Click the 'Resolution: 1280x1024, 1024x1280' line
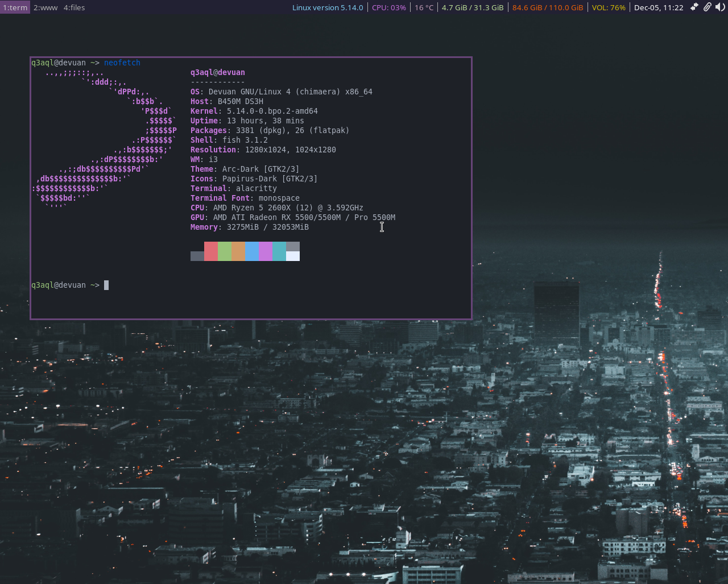This screenshot has width=728, height=584. (263, 150)
